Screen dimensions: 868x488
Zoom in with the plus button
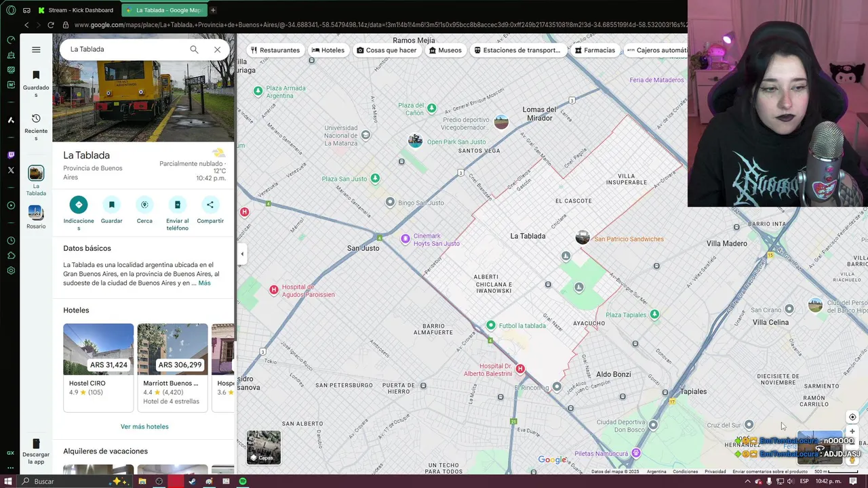(x=852, y=432)
